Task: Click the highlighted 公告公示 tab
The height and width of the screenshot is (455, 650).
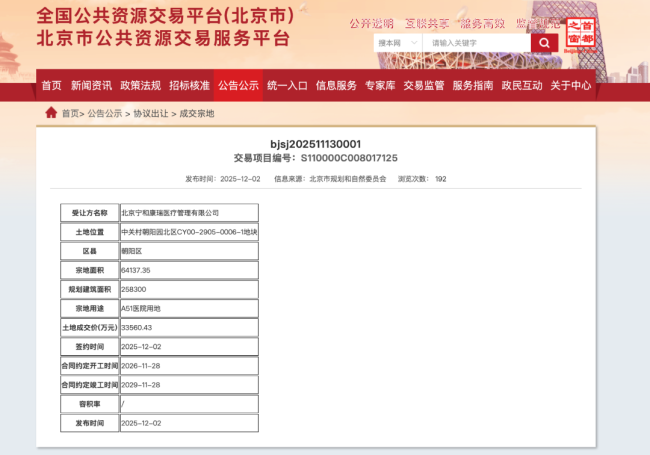Action: (238, 85)
